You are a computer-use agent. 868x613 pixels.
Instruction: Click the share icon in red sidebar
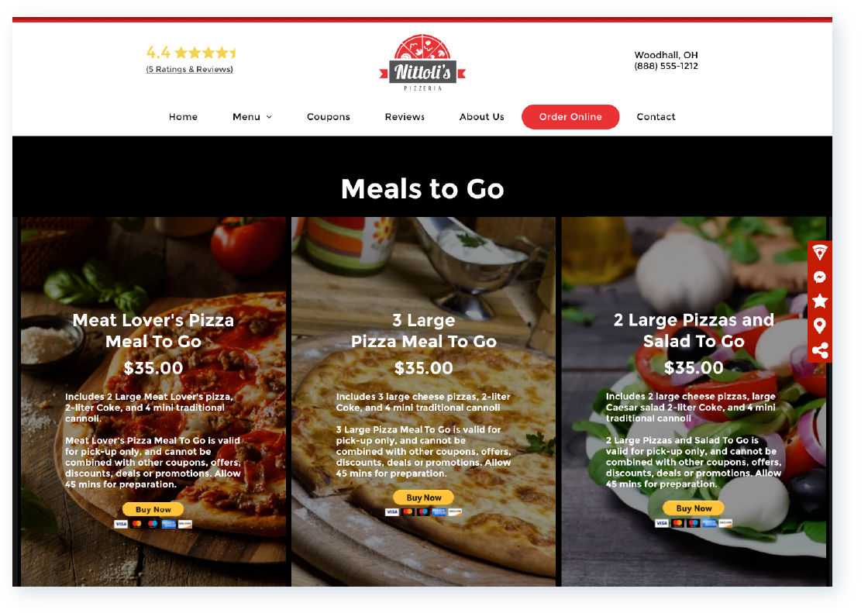pos(820,350)
